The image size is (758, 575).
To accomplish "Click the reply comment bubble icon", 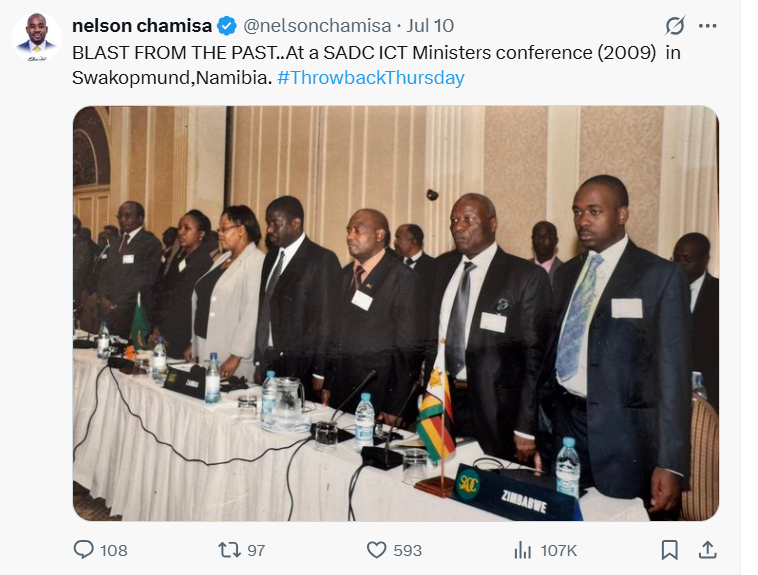I will [83, 550].
